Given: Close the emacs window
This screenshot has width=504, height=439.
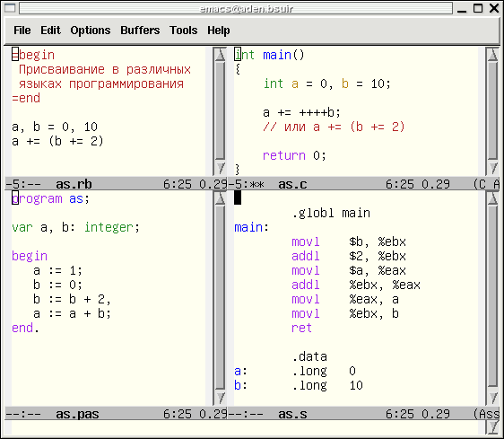Looking at the screenshot, I should tap(494, 8).
